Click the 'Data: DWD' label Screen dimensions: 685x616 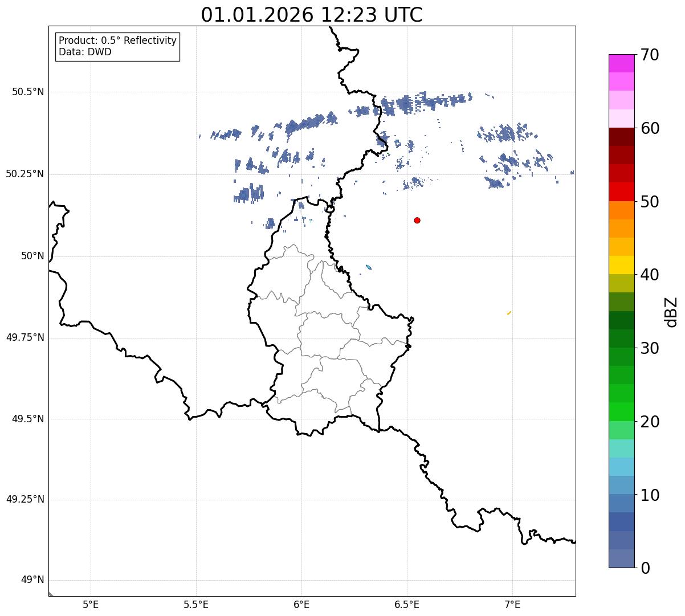[x=85, y=52]
